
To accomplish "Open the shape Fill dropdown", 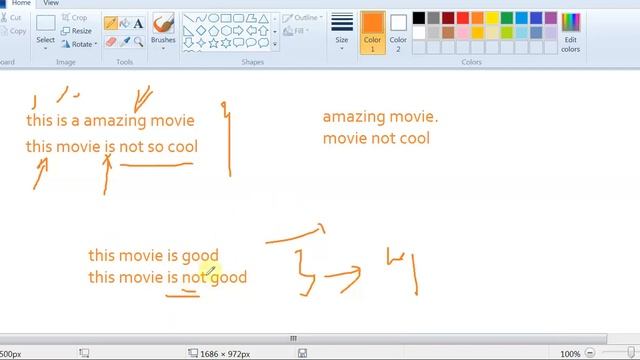I will click(296, 31).
